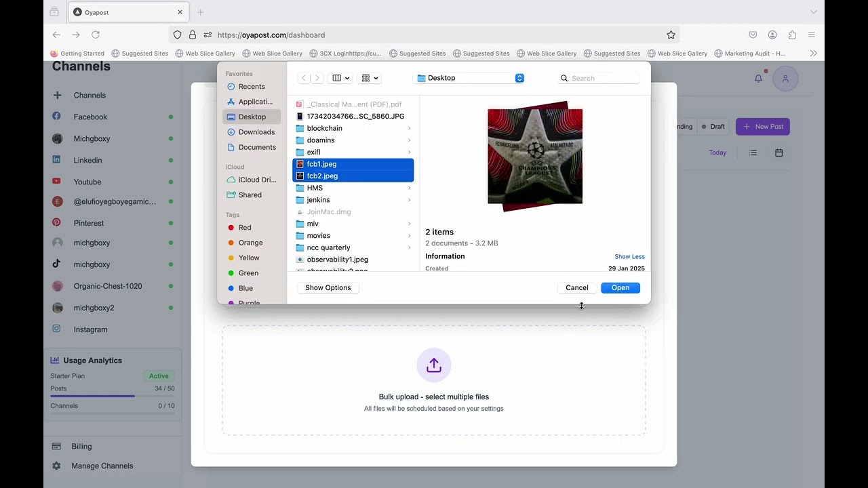This screenshot has height=488, width=868.
Task: Click the Facebook channel icon
Action: point(57,116)
